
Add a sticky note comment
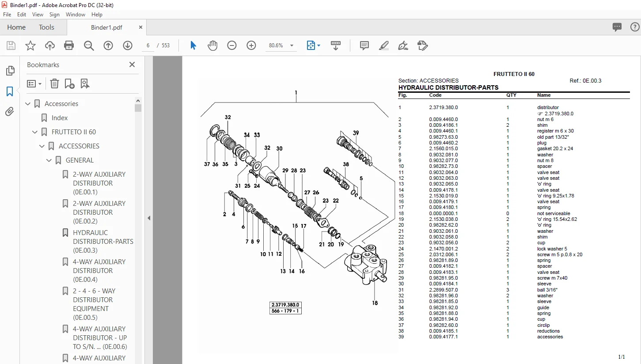click(364, 45)
